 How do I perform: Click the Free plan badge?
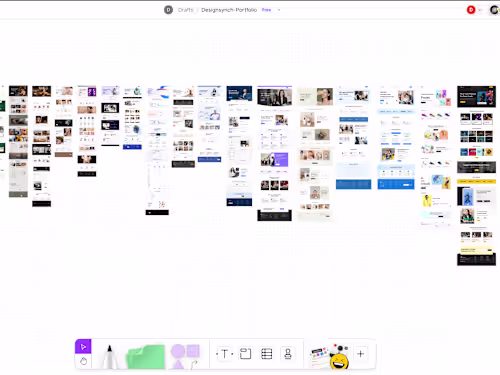click(266, 10)
